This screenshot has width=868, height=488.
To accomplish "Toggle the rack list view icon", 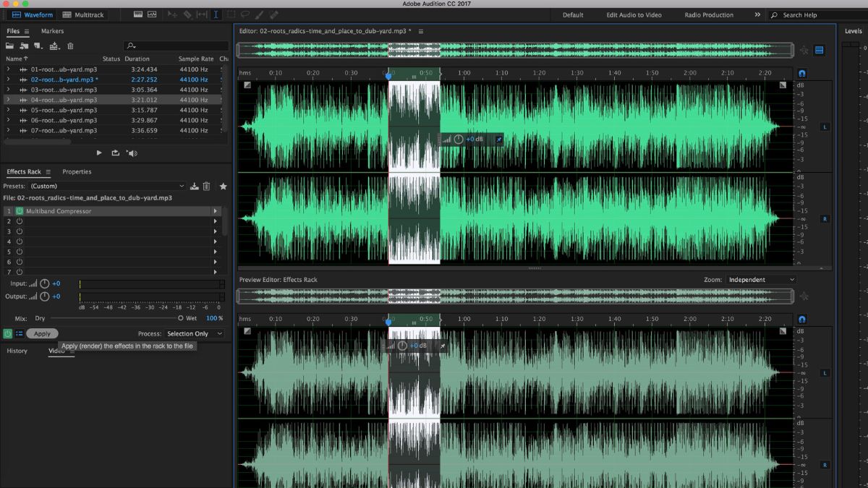I will pyautogui.click(x=20, y=333).
